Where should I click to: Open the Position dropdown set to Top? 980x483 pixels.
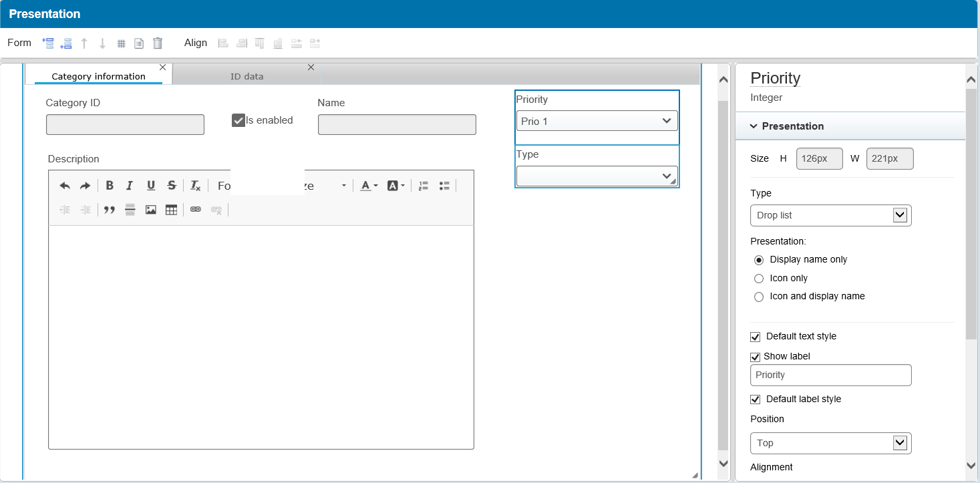[x=830, y=443]
